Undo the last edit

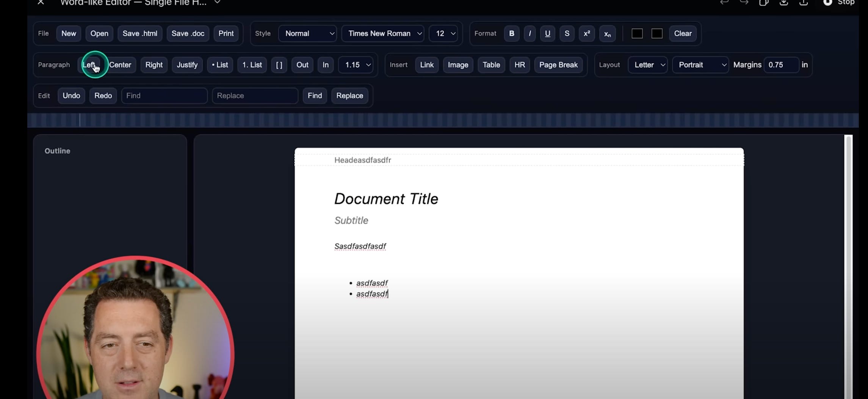[71, 96]
